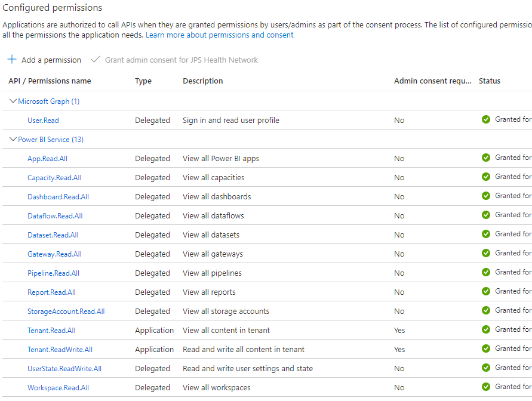Viewport: 532px width, 401px height.
Task: Click the plus icon for Add a permission
Action: pyautogui.click(x=12, y=59)
